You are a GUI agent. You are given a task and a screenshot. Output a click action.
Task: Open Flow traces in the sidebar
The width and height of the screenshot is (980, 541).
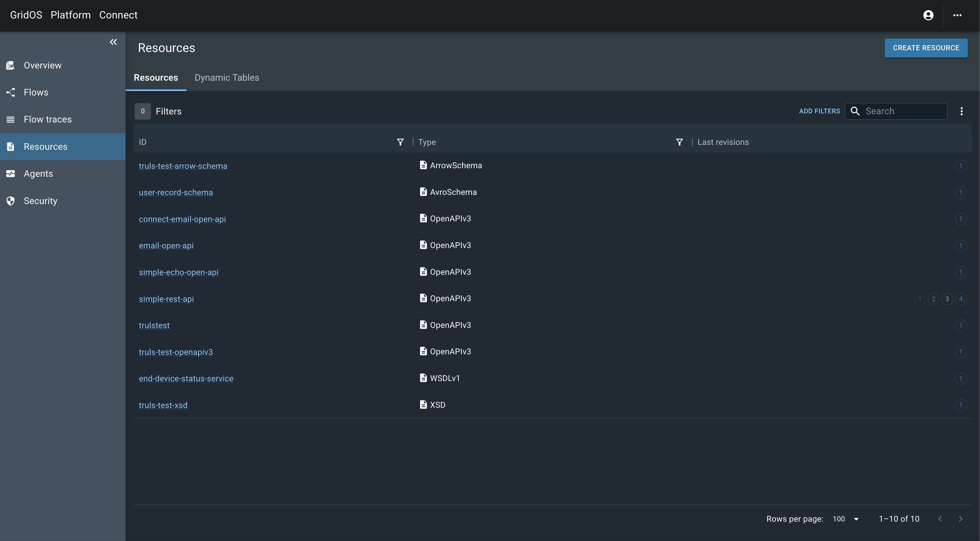click(x=63, y=119)
